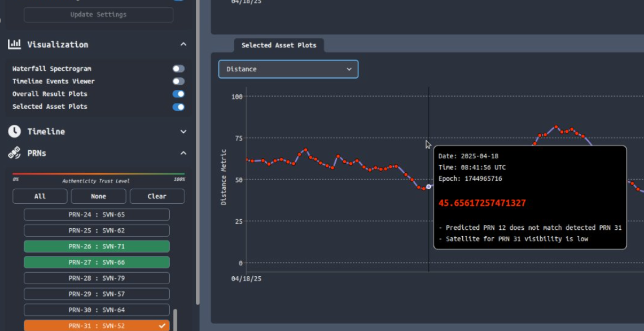
Task: Disable the Overall Result Plots toggle
Action: 179,94
